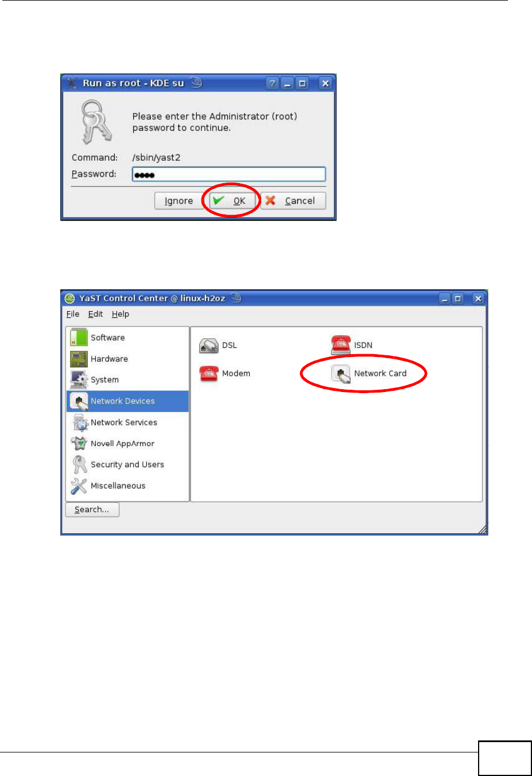Open the Network Card module
Screen dimensions: 532x776
pos(369,374)
